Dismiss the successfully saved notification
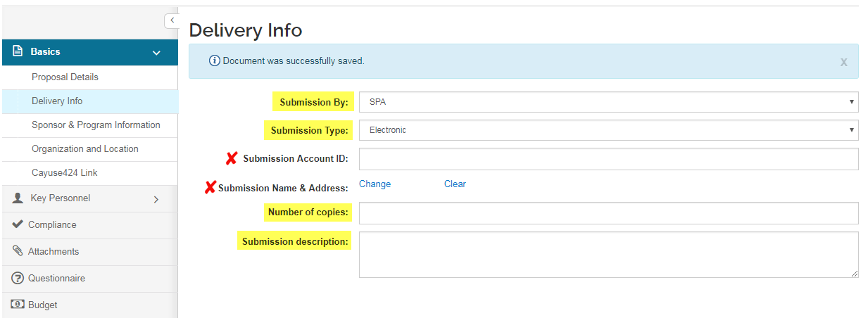 [843, 62]
